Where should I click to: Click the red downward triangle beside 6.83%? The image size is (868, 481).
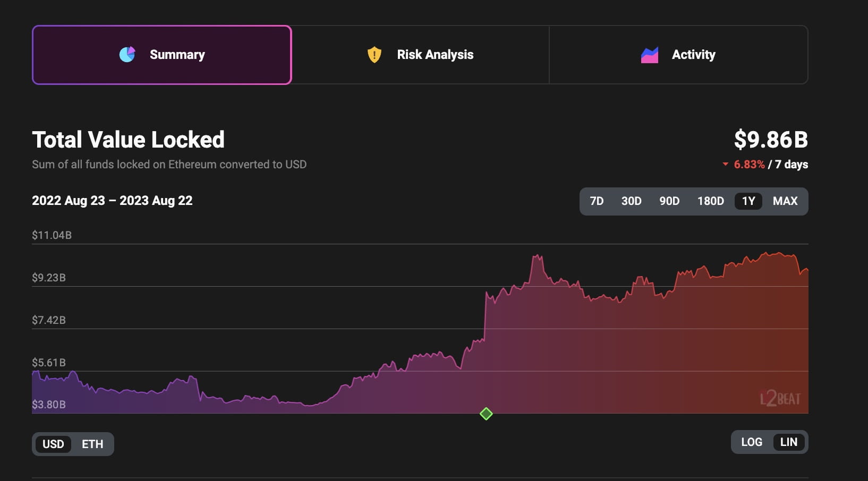[726, 165]
